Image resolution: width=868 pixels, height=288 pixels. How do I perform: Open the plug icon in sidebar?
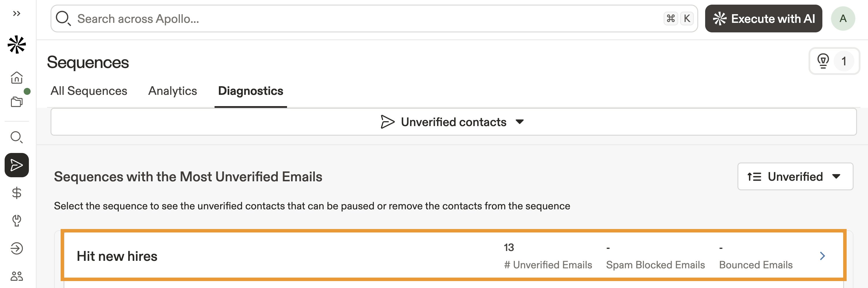pyautogui.click(x=16, y=221)
